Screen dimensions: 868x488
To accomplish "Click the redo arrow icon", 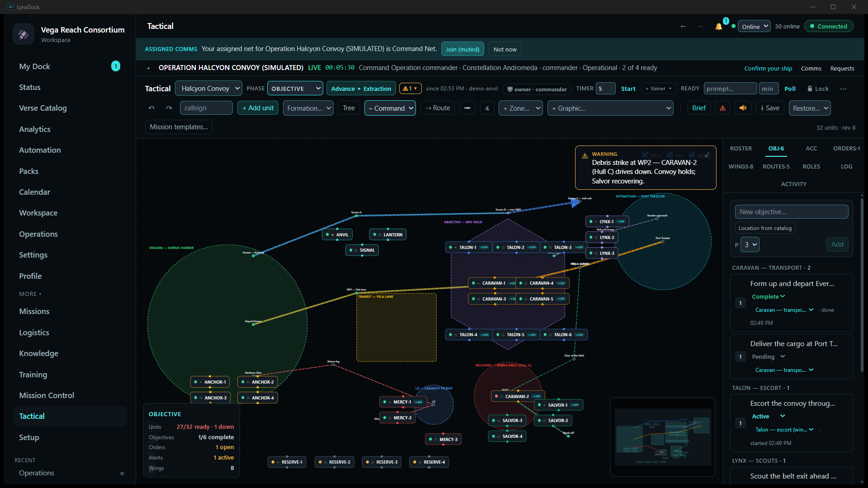I will 169,108.
